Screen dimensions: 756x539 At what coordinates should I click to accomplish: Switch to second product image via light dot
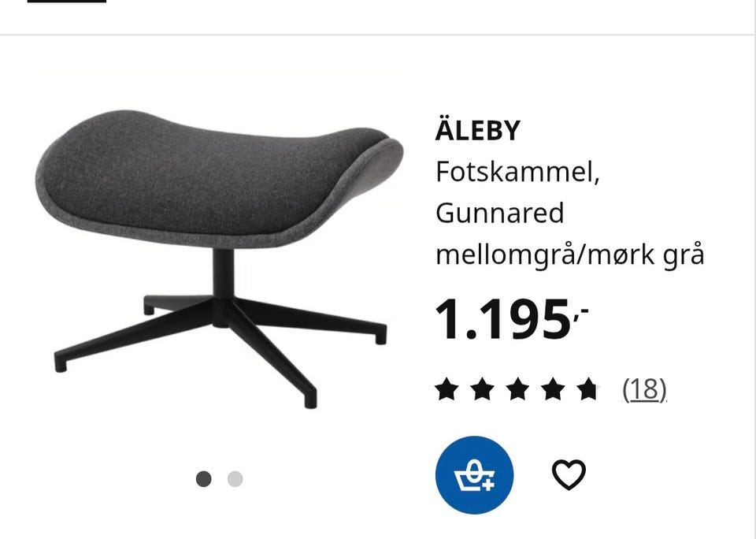235,479
